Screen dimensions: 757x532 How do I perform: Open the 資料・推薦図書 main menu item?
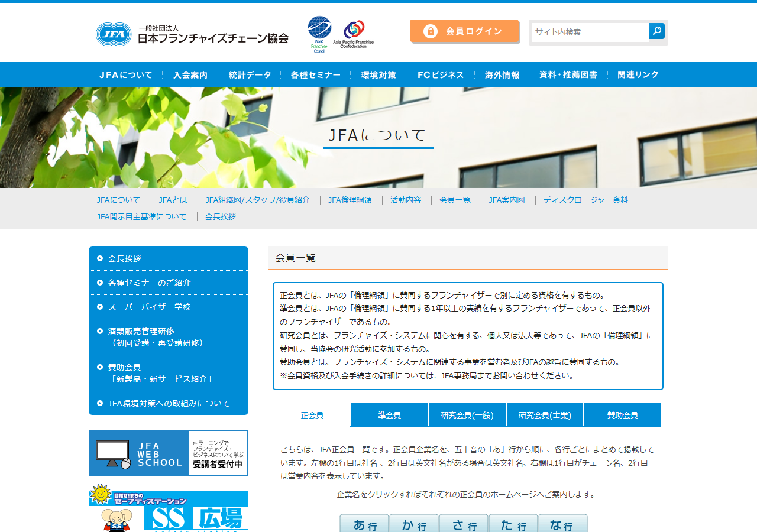pyautogui.click(x=568, y=75)
